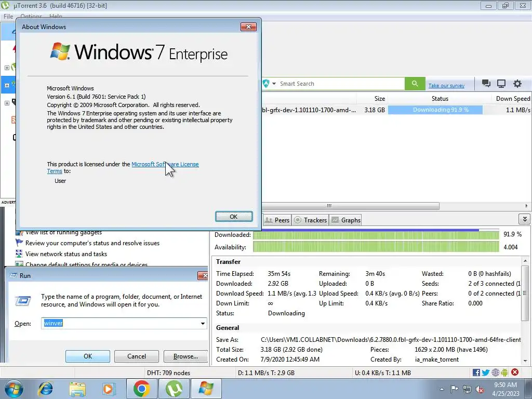Viewport: 532px width, 399px height.
Task: Click Browse... in the Run dialog
Action: click(x=185, y=356)
